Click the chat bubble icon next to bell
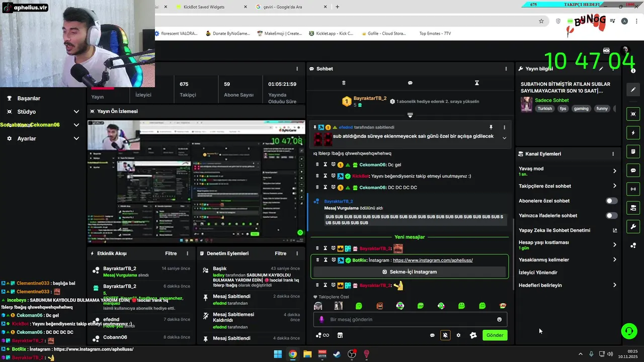The image size is (644, 362). 432,335
